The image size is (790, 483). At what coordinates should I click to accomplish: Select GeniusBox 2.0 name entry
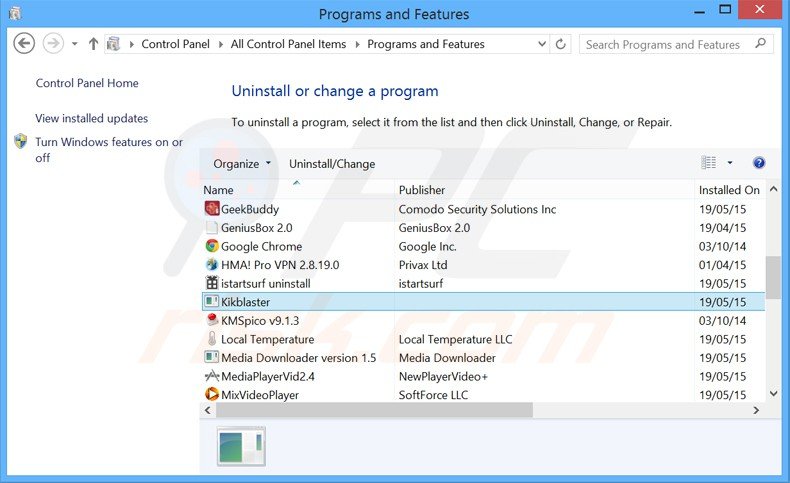pyautogui.click(x=256, y=228)
